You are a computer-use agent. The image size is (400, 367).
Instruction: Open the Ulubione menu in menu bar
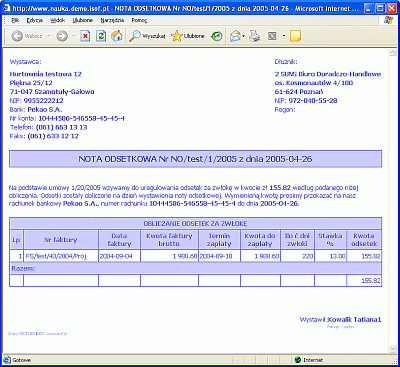(83, 21)
